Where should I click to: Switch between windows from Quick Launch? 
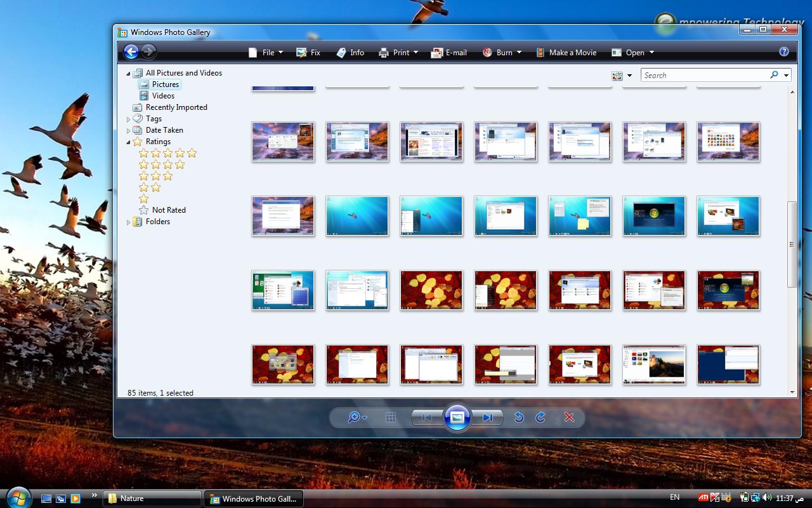tap(61, 498)
